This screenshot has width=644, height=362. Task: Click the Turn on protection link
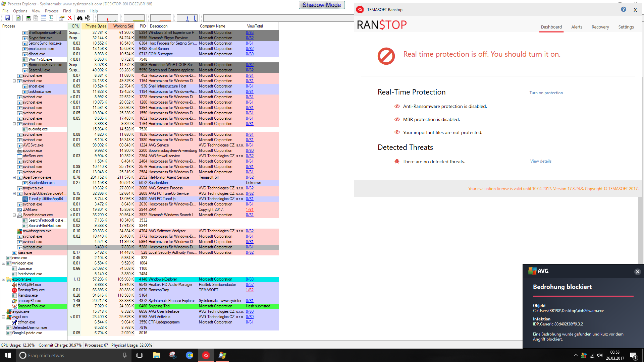coord(546,93)
